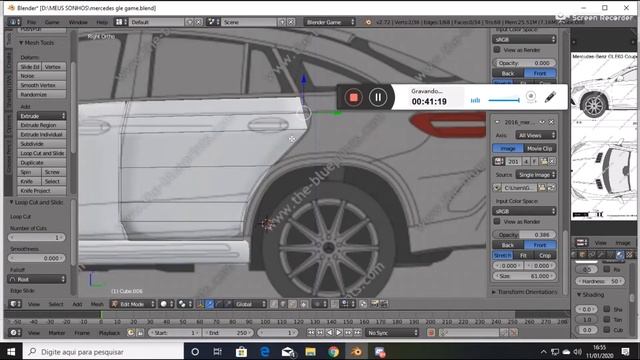Adjust the Opacity 0.386 slider

[524, 235]
